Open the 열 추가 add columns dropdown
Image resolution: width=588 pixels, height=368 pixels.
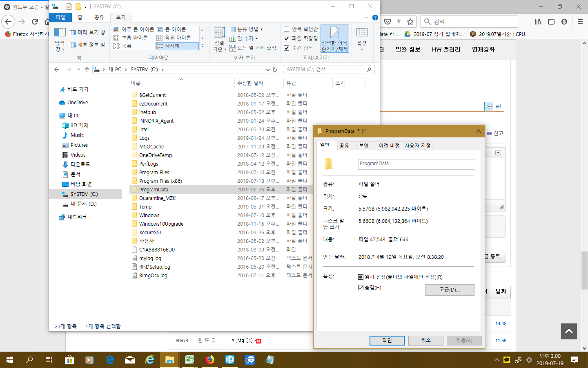[x=244, y=38]
